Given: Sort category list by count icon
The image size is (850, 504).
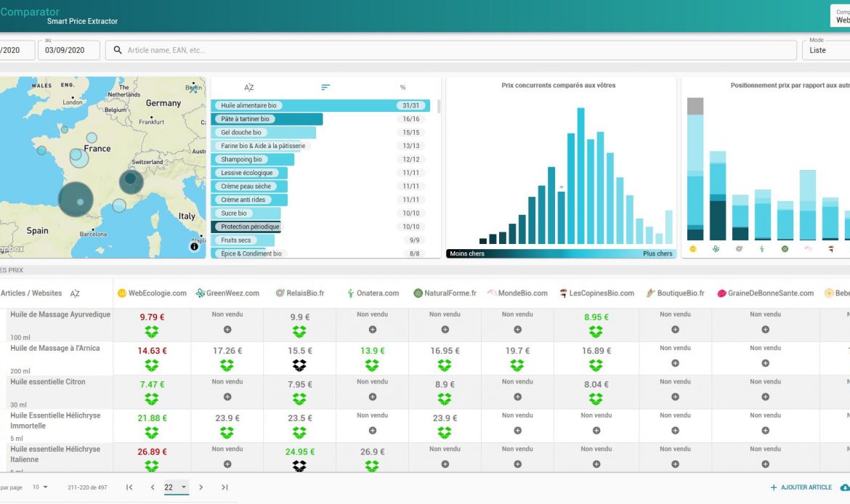Looking at the screenshot, I should coord(325,87).
